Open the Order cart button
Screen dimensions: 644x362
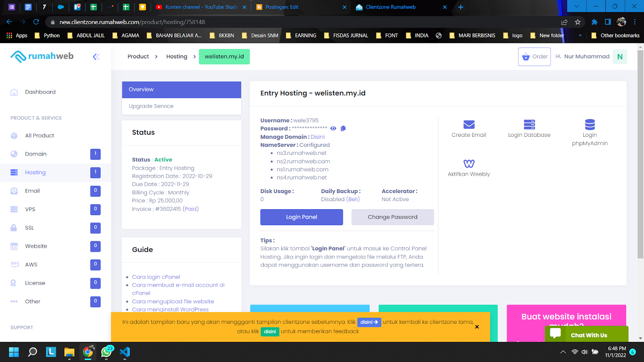[534, 57]
